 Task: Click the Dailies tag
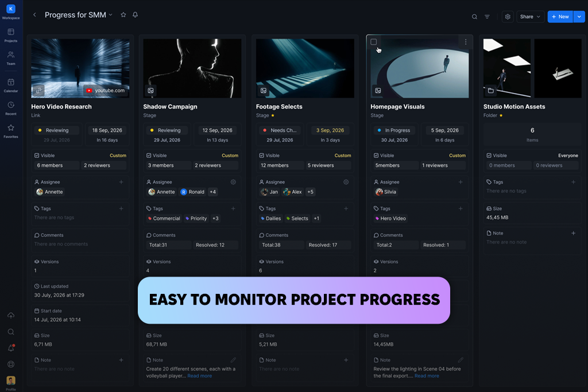point(271,219)
